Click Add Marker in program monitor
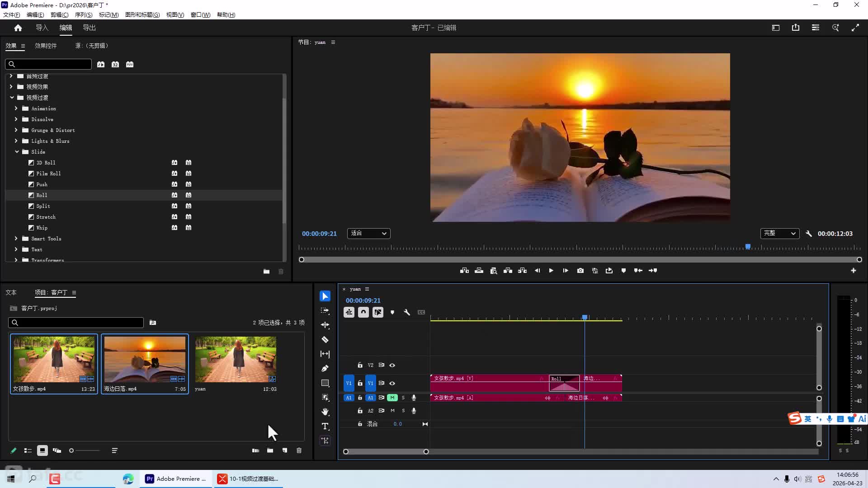Image resolution: width=868 pixels, height=488 pixels. (x=624, y=271)
